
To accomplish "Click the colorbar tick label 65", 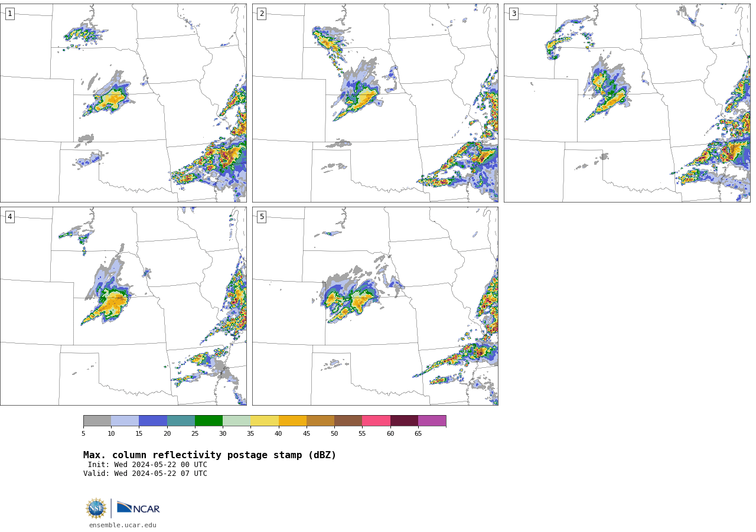I will (418, 433).
